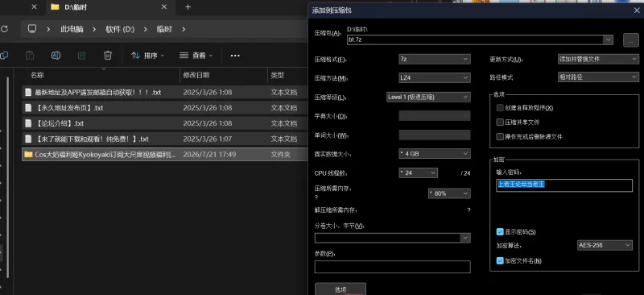
Task: Enable the create self-extracting archive checkbox
Action: point(500,108)
